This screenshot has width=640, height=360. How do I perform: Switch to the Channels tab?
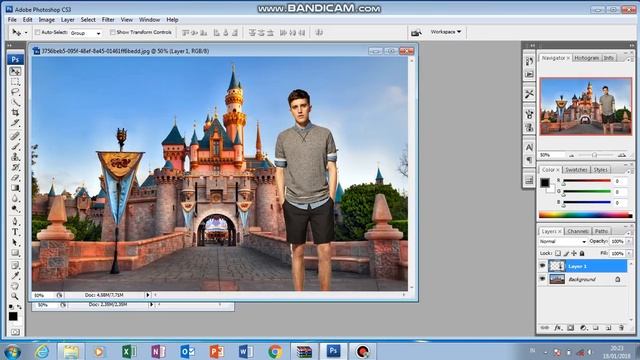coord(578,231)
